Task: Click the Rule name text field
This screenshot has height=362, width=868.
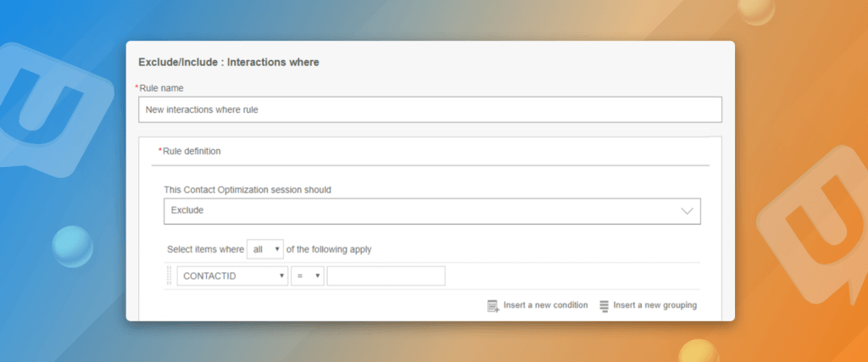Action: (x=430, y=109)
